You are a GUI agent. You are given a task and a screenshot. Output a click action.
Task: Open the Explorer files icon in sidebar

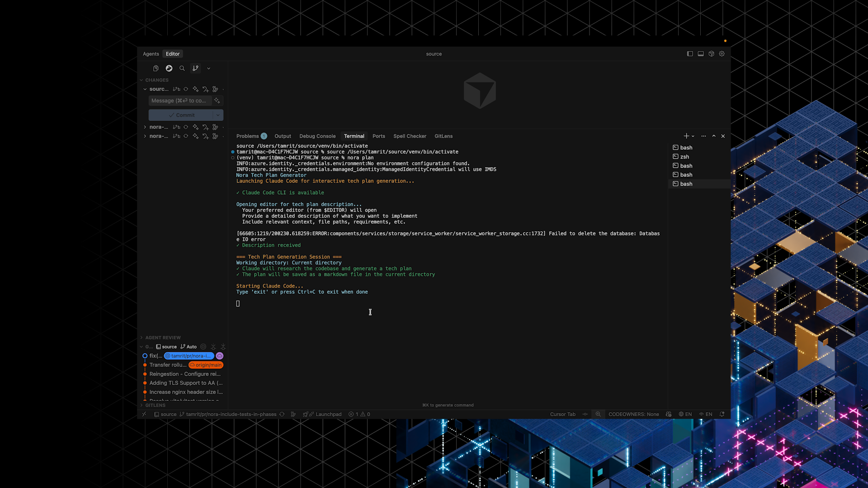(156, 68)
